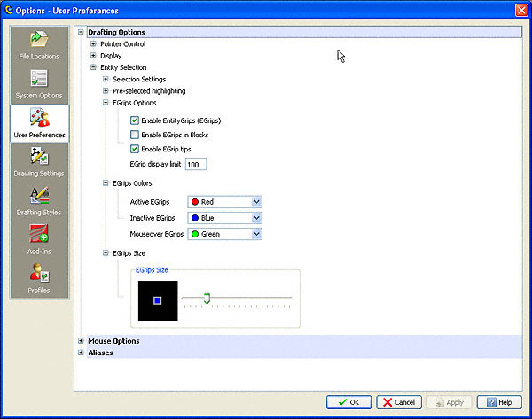532x419 pixels.
Task: Uncheck Enable EntityGrips (EGrips) checkbox
Action: click(135, 120)
